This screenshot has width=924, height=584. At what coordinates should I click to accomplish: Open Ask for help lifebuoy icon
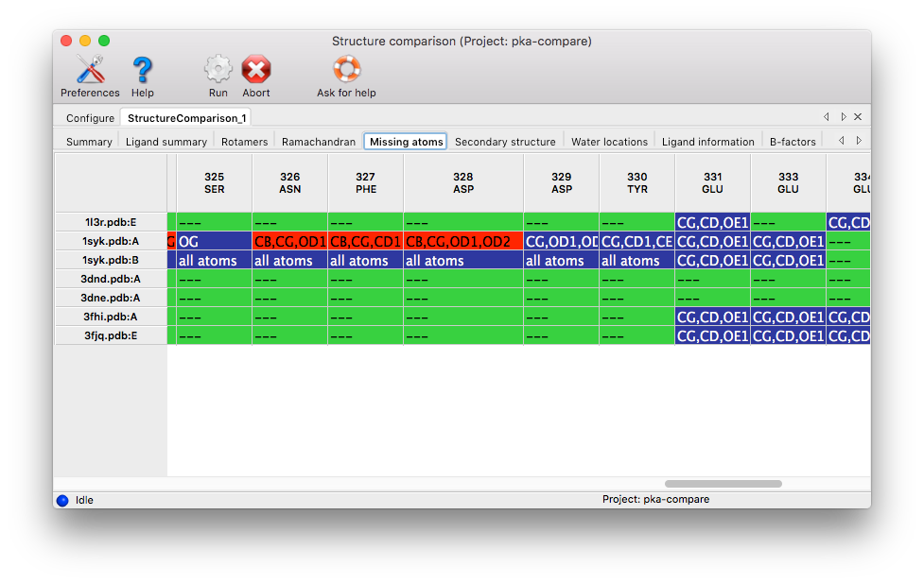(x=346, y=70)
